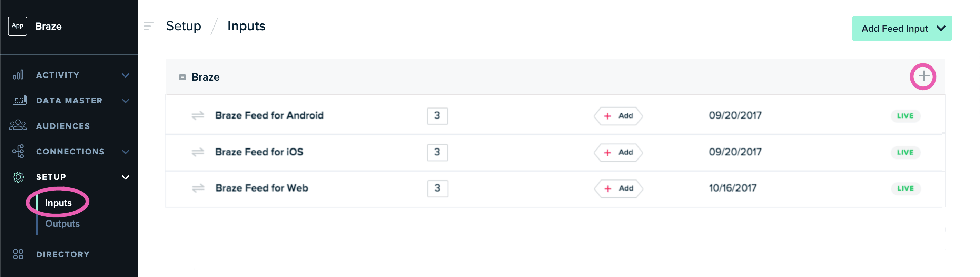Click the Data Master icon
The height and width of the screenshot is (277, 980).
pyautogui.click(x=19, y=100)
